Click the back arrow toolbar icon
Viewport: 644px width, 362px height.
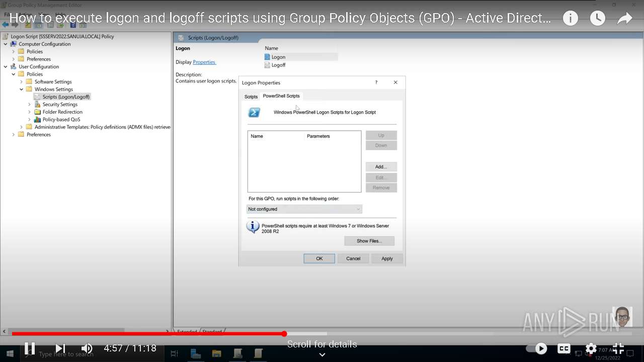6,24
